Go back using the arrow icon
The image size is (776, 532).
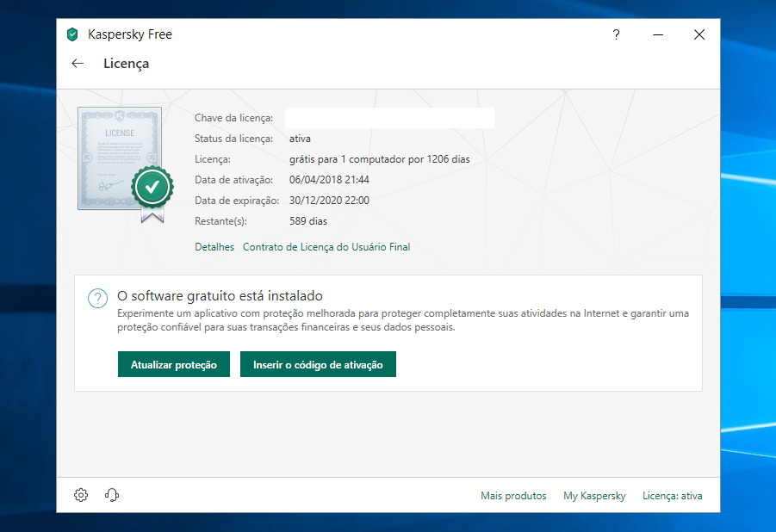pos(78,64)
